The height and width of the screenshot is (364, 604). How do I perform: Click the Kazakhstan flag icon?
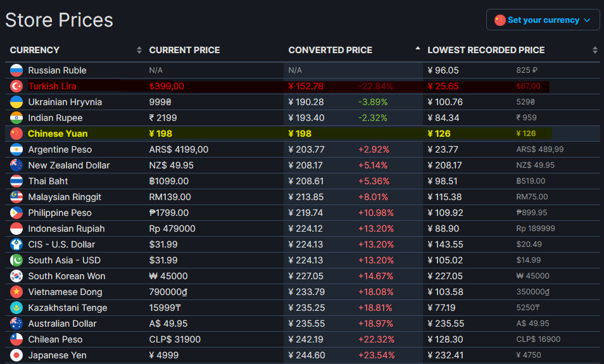16,308
